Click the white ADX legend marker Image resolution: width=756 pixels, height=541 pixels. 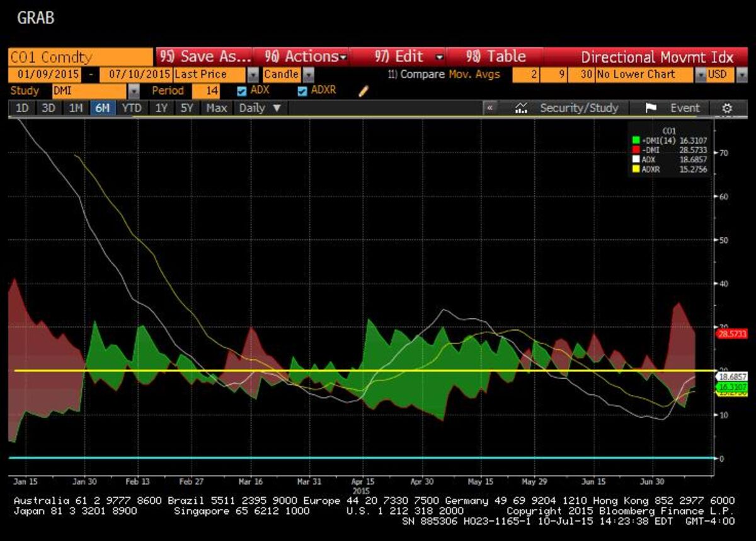[x=636, y=159]
